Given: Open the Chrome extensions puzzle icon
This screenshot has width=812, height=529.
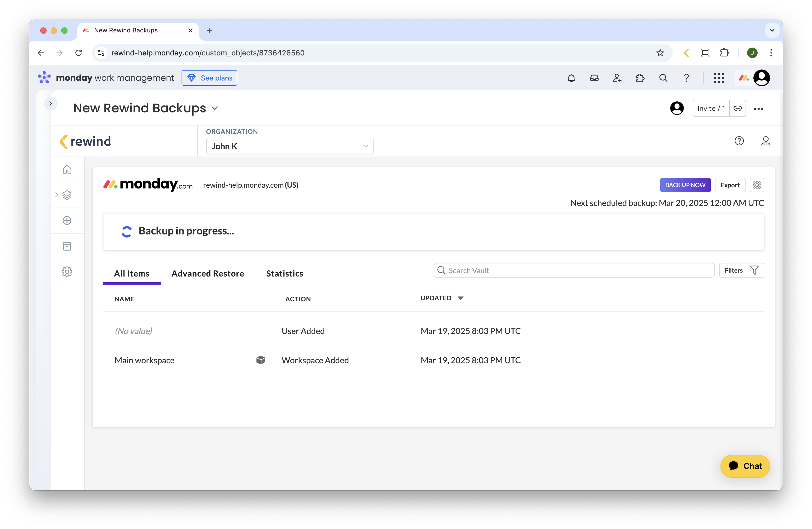Looking at the screenshot, I should tap(724, 53).
